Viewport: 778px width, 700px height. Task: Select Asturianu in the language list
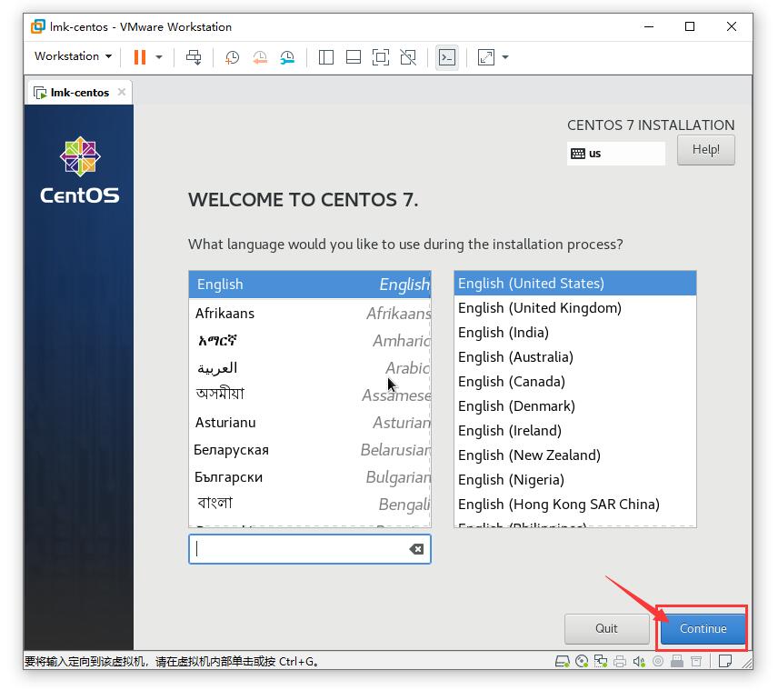310,423
